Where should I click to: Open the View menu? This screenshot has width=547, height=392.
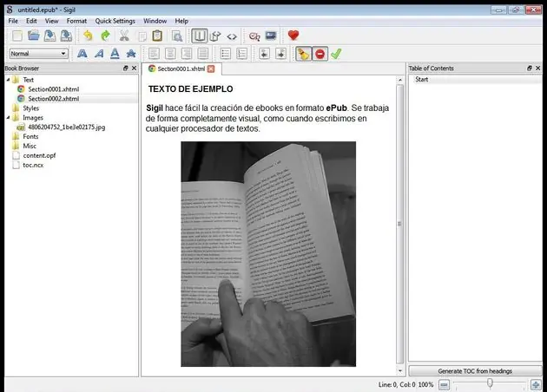click(x=51, y=21)
